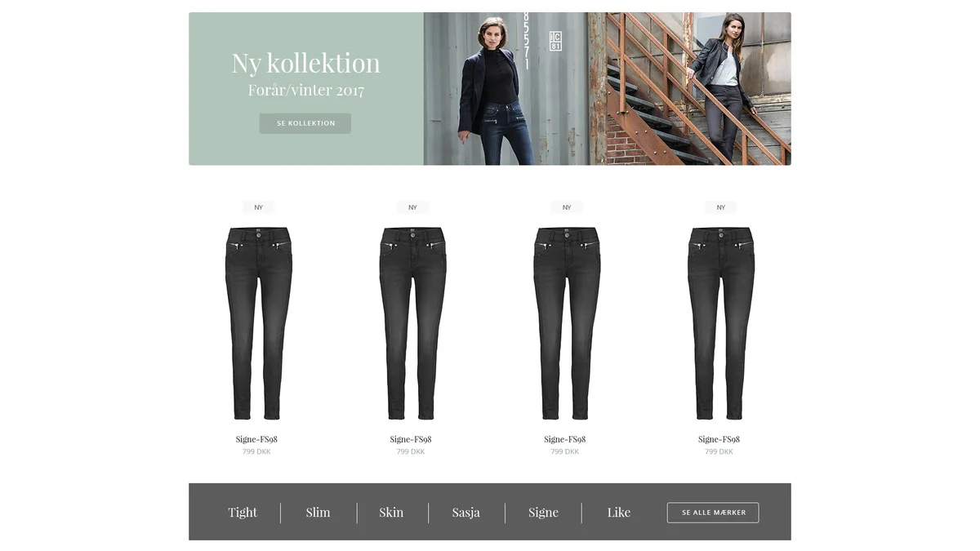
Task: Click the Ny kollektion banner heading
Action: point(306,63)
